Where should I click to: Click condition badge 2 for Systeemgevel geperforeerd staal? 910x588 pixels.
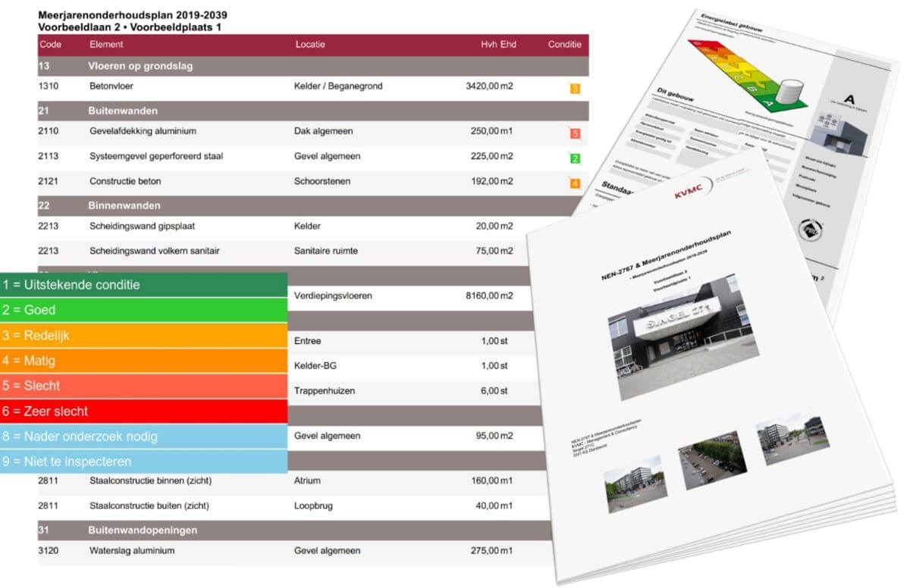(x=575, y=158)
